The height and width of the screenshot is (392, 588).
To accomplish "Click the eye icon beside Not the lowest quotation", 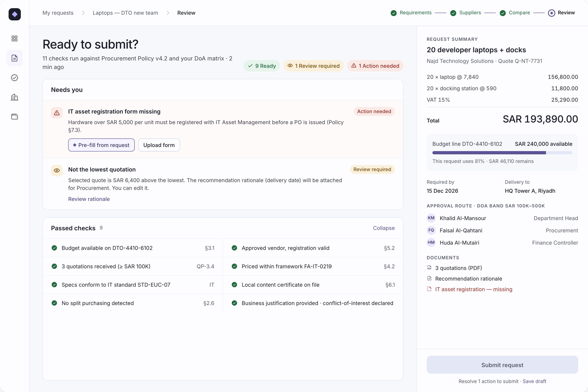I will click(57, 170).
